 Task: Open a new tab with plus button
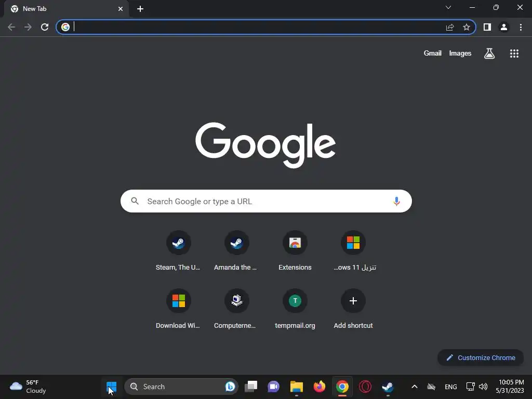click(140, 9)
